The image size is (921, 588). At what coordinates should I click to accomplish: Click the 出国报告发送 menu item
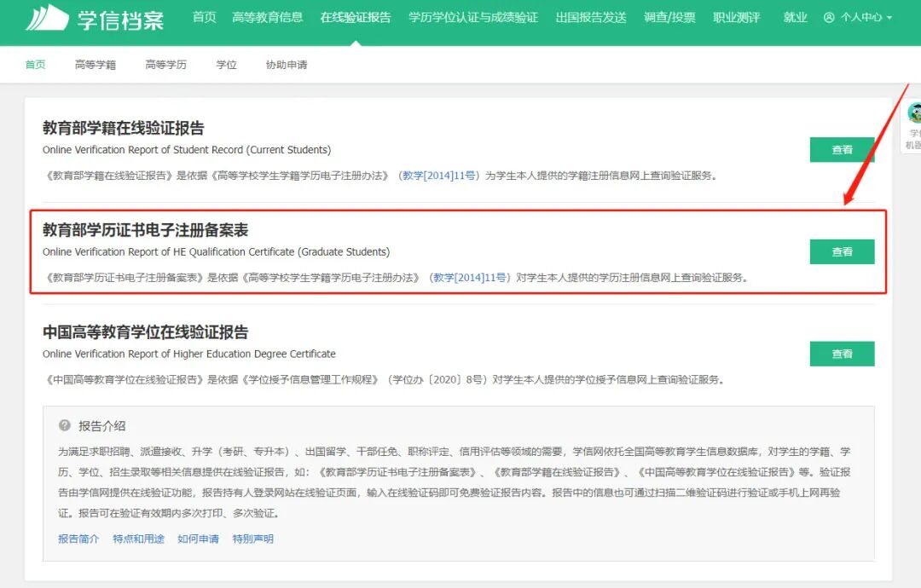click(589, 16)
